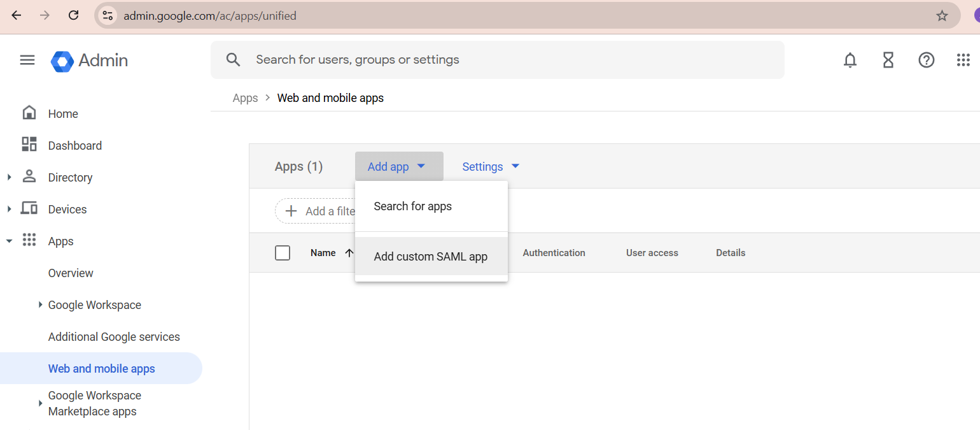Click the search magnifier icon
Viewport: 980px width, 430px height.
(233, 59)
